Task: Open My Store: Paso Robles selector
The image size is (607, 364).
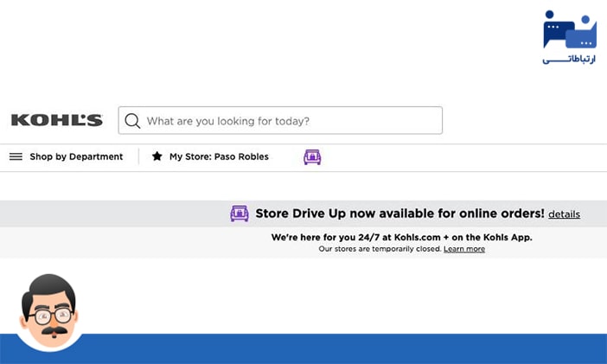Action: click(x=219, y=156)
